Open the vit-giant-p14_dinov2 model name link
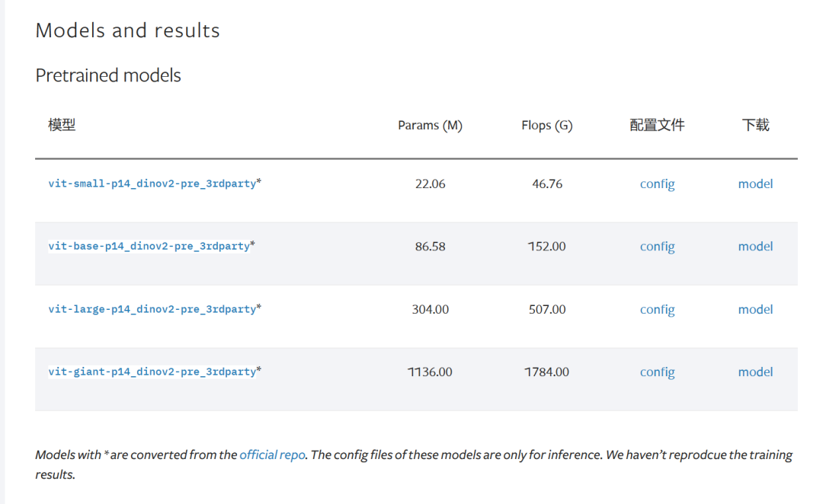The height and width of the screenshot is (504, 823). point(152,372)
